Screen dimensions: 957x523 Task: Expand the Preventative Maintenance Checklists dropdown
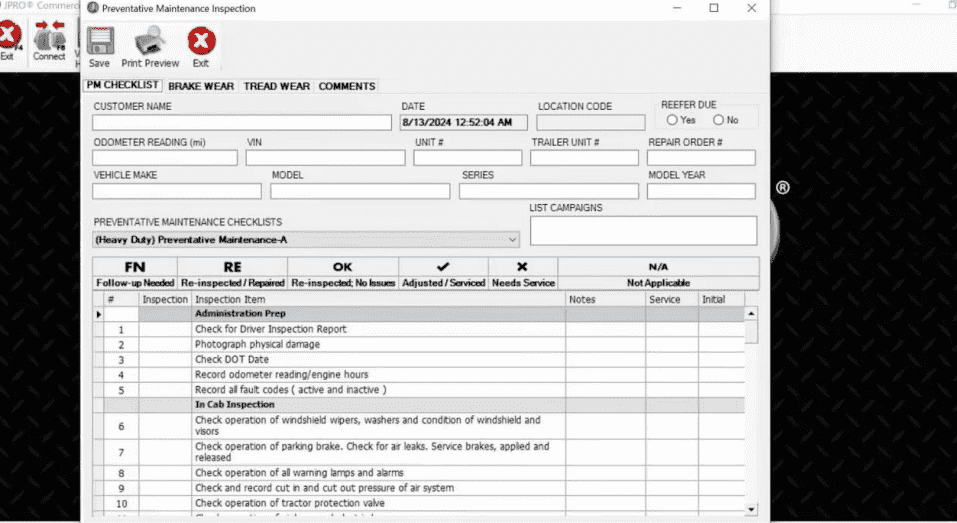[513, 240]
